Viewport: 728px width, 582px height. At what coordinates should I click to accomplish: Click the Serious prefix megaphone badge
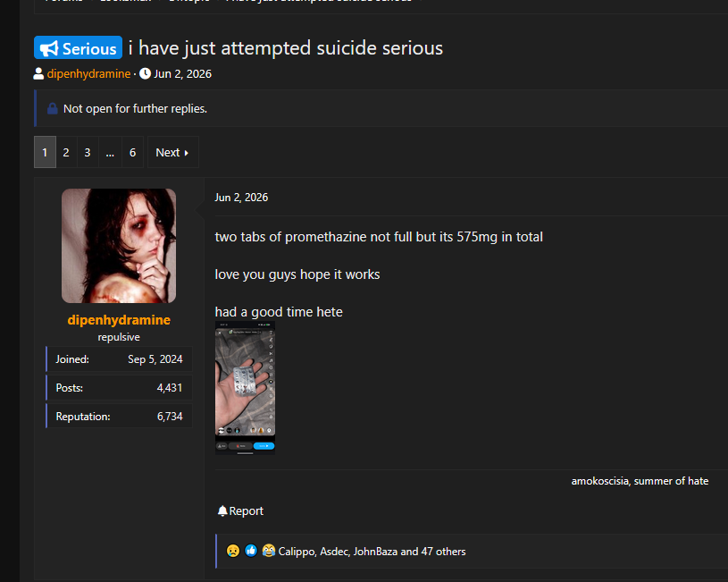pos(78,48)
